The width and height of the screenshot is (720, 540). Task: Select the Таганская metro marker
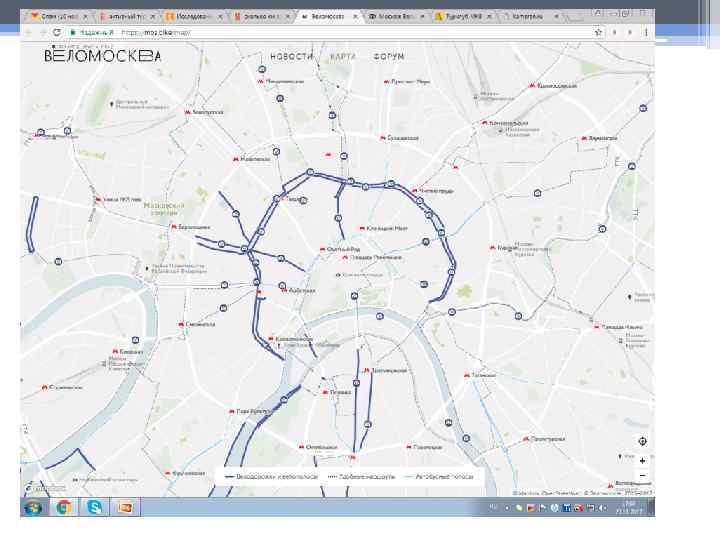[x=467, y=375]
